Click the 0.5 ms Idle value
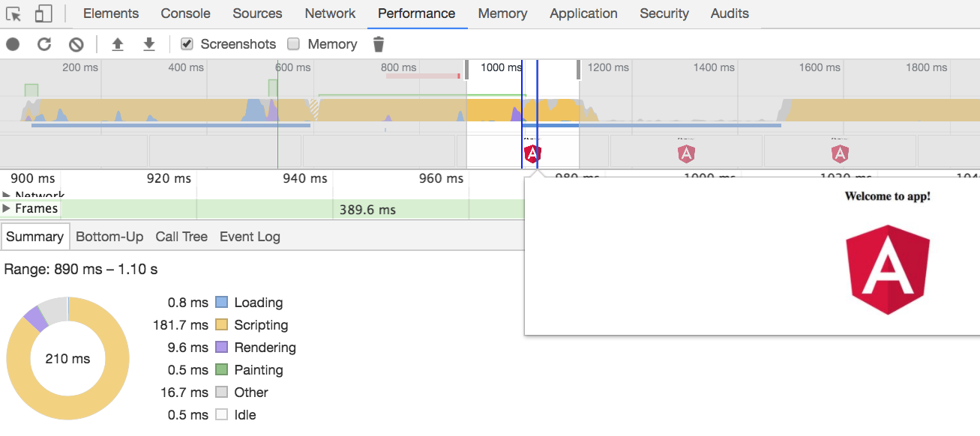980x436 pixels. coord(188,415)
